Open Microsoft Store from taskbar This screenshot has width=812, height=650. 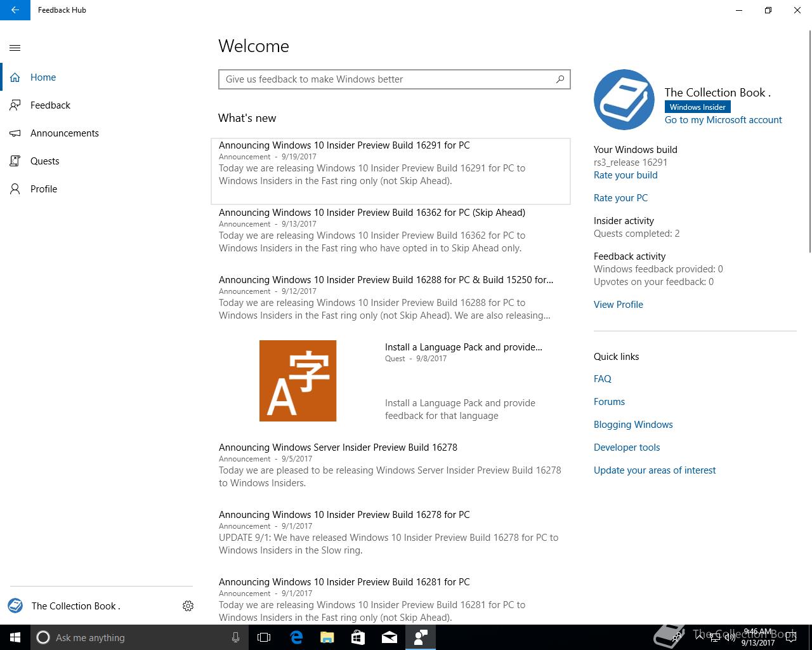coord(358,637)
